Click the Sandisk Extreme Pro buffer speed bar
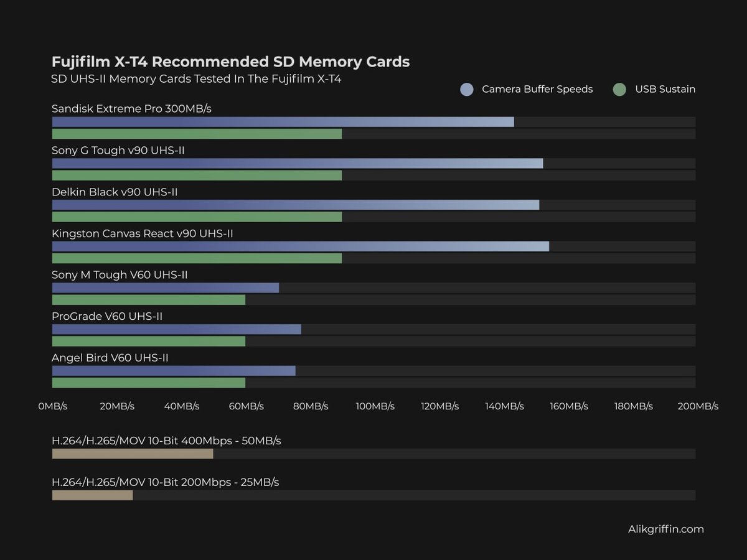Image resolution: width=747 pixels, height=560 pixels. pos(280,121)
